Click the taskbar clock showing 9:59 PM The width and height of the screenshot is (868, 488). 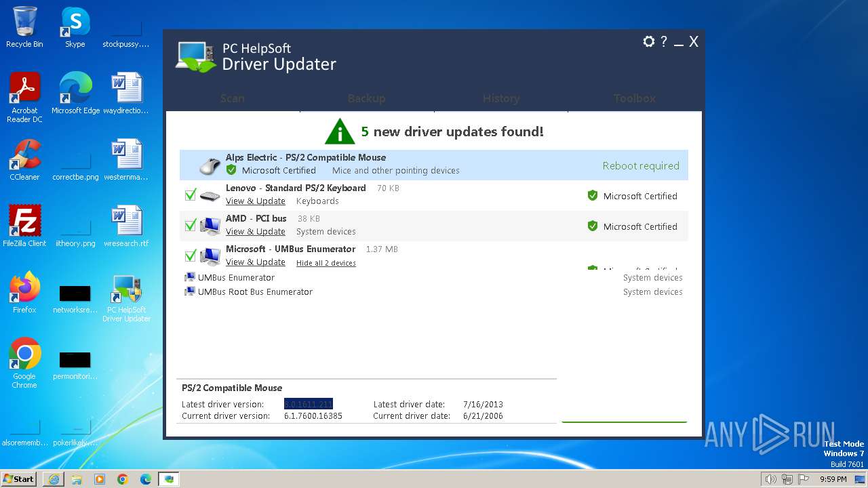tap(833, 479)
